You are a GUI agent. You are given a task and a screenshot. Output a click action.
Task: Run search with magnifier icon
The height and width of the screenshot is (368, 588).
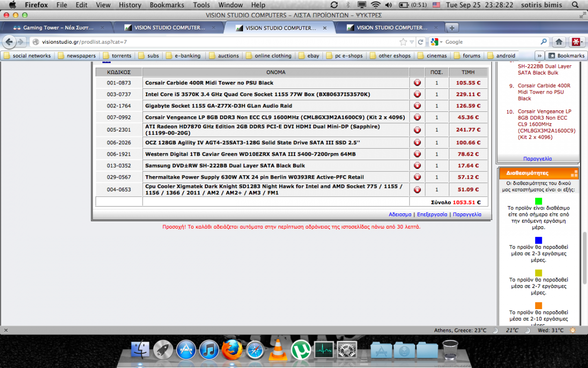point(543,42)
